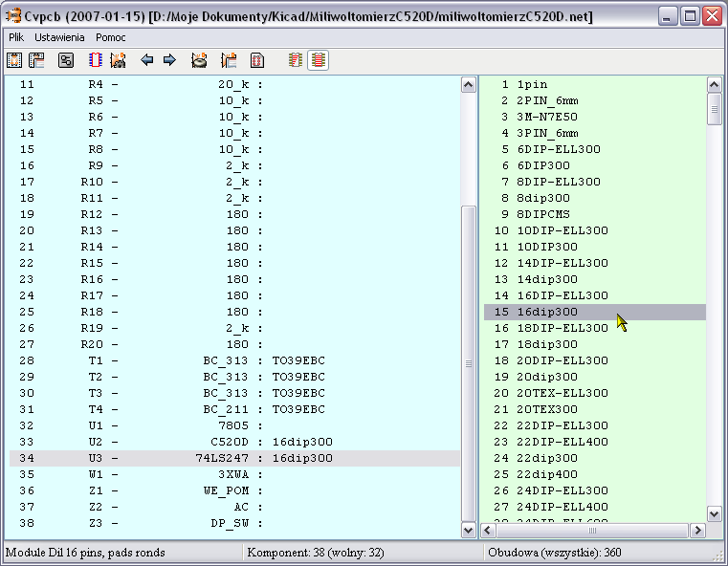Select component row 32 U1 7805
The height and width of the screenshot is (566, 728).
tap(234, 425)
